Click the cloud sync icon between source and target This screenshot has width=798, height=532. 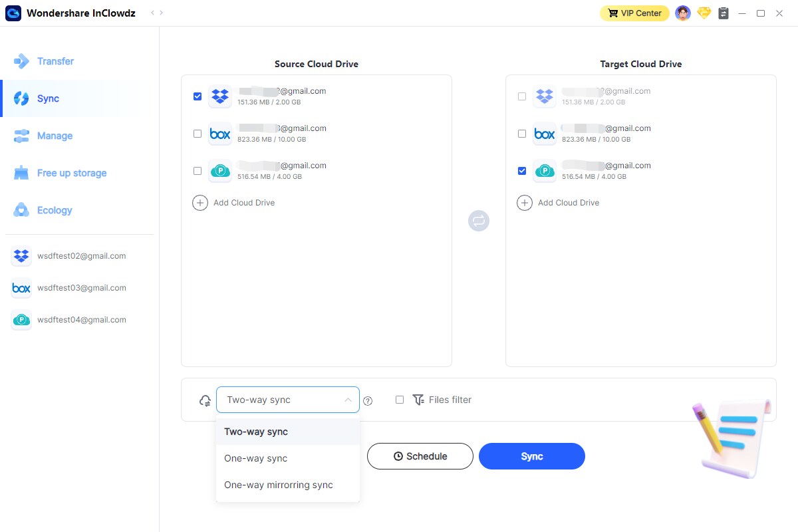pyautogui.click(x=478, y=220)
